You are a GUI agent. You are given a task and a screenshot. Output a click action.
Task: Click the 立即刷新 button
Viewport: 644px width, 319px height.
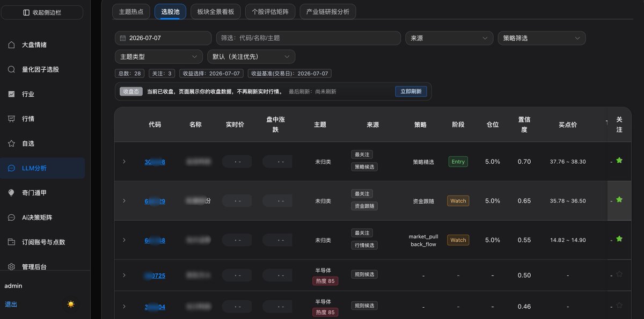coord(411,91)
